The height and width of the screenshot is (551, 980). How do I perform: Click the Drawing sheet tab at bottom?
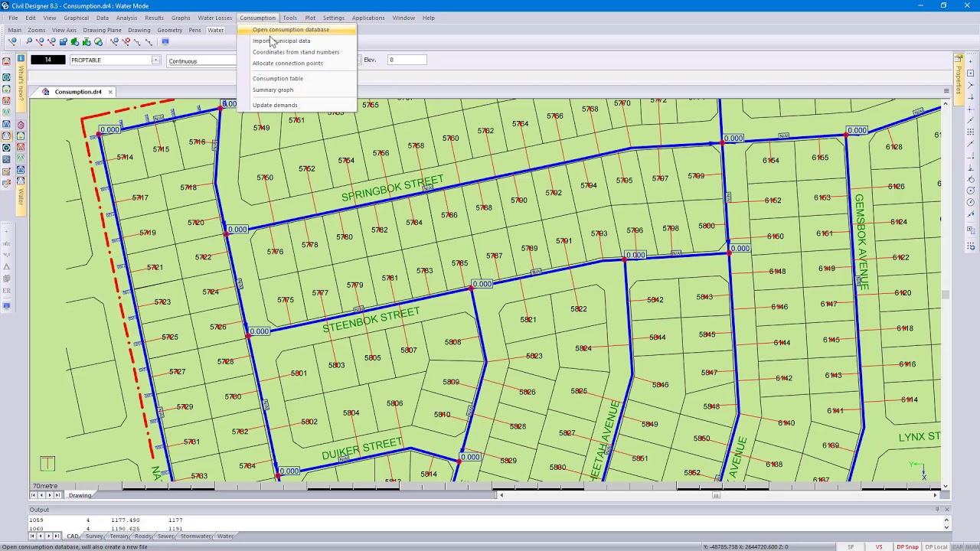pos(80,495)
